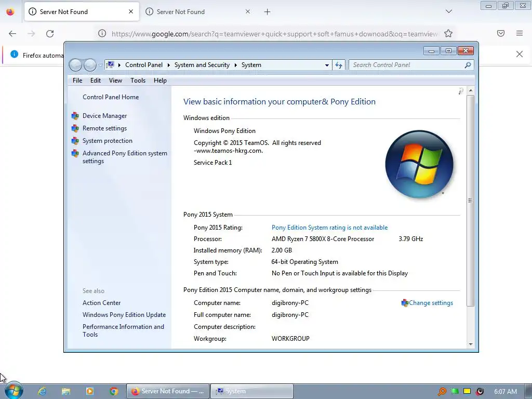Open recent pages dropdown beside navigation buttons

(100, 65)
